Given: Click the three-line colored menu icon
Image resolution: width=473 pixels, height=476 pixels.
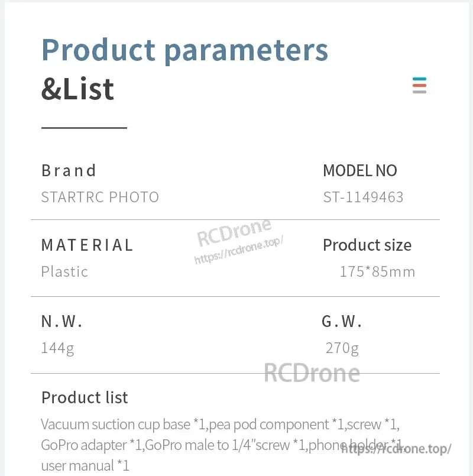Looking at the screenshot, I should click(x=419, y=85).
